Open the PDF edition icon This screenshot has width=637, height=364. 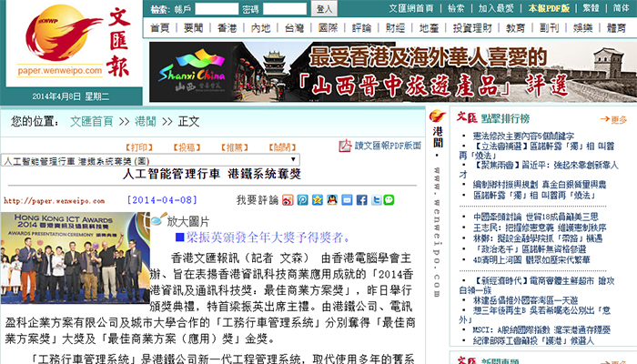pyautogui.click(x=345, y=146)
